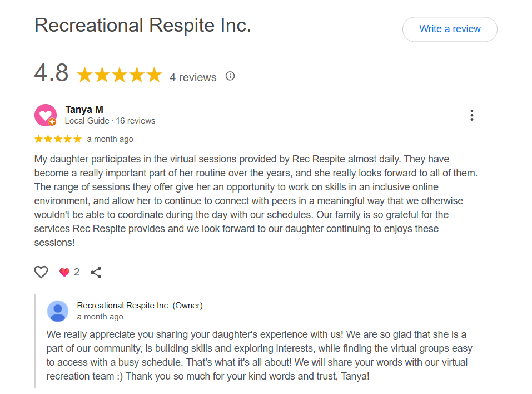Open the three-dot options menu on Tanya's review

(471, 115)
